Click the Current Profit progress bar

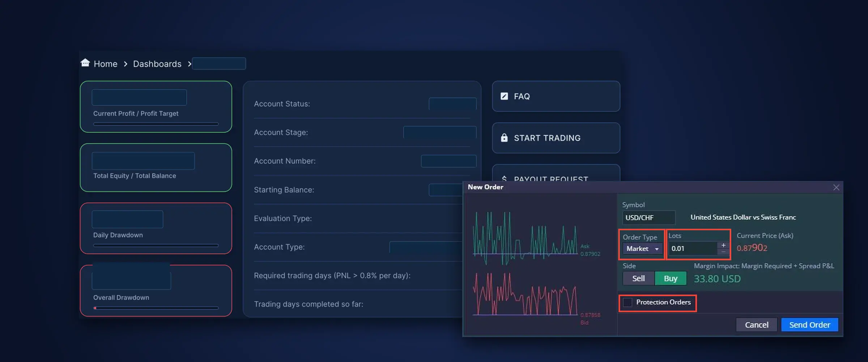tap(156, 124)
